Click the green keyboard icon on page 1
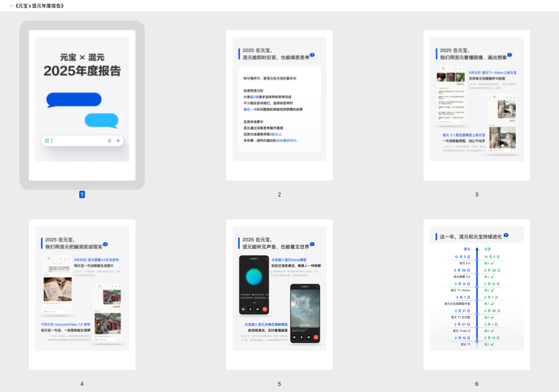The image size is (559, 392). click(47, 141)
